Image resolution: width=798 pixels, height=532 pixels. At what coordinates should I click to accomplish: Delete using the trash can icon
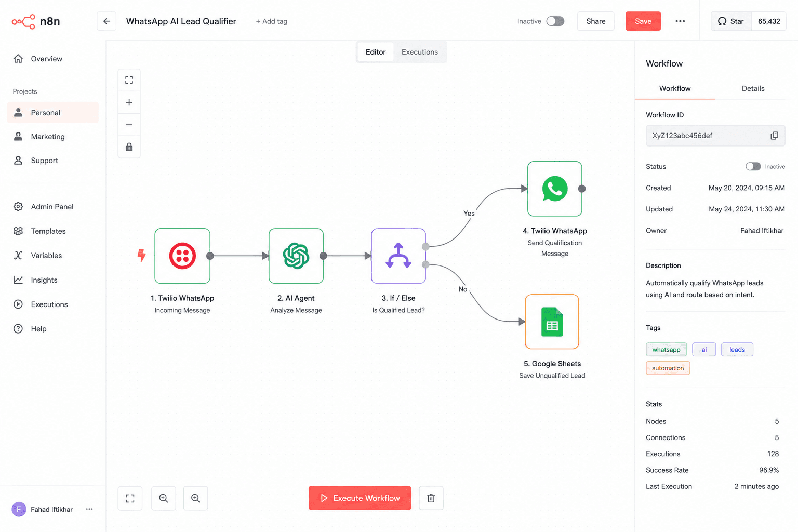pos(431,498)
